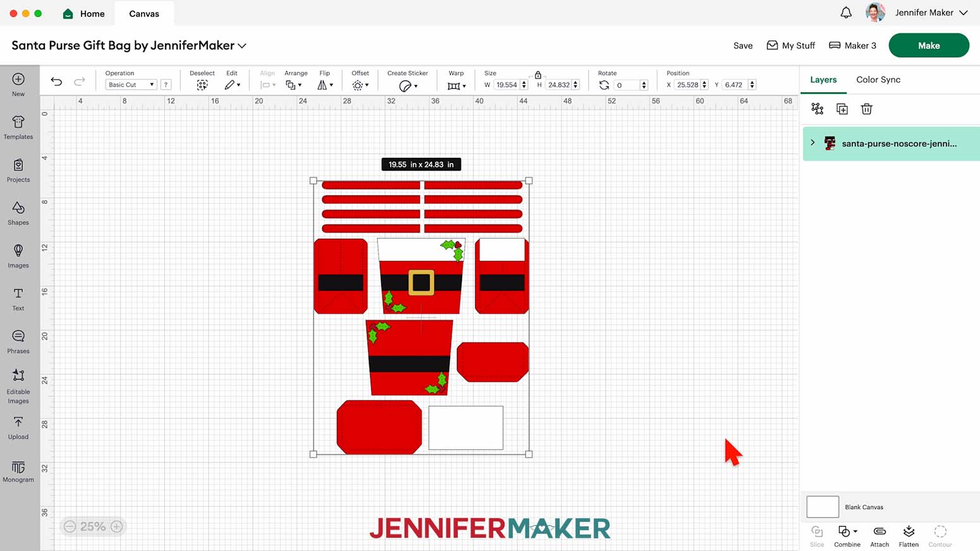Image resolution: width=980 pixels, height=551 pixels.
Task: Click the width size input field
Action: (x=507, y=85)
